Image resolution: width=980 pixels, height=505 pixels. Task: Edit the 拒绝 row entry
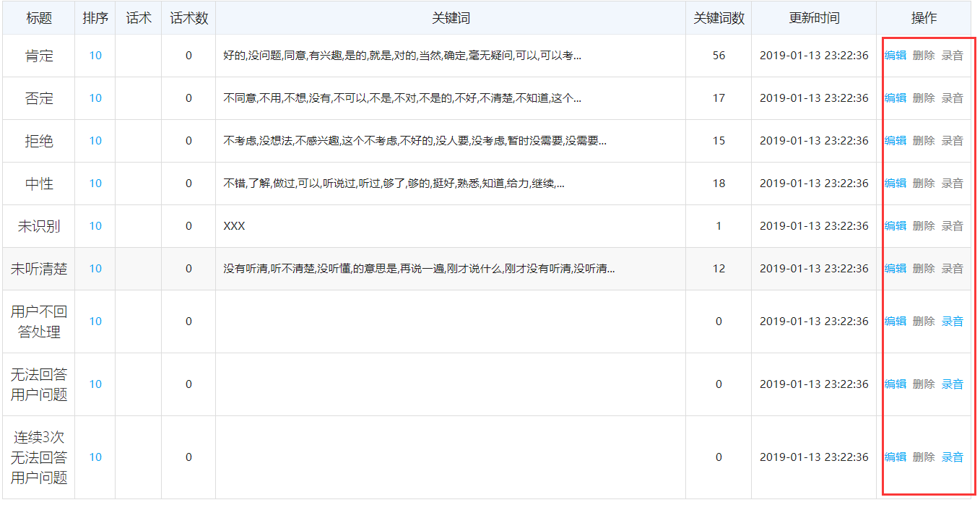[x=895, y=141]
